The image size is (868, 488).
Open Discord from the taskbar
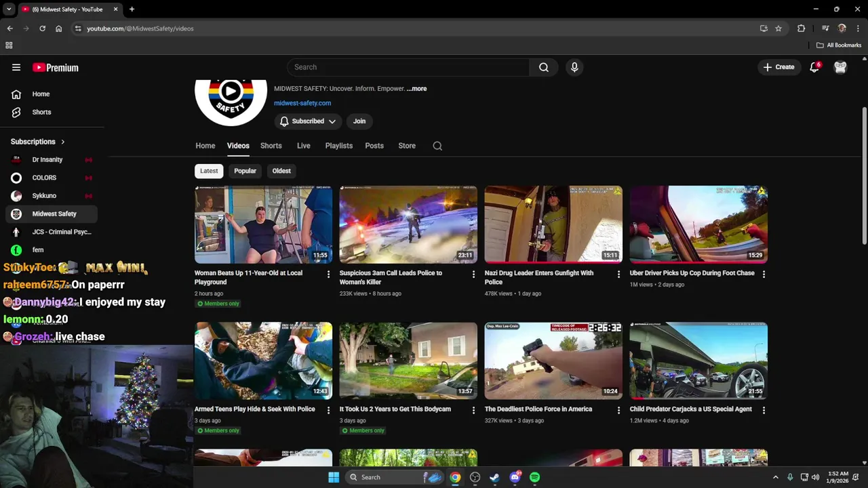pyautogui.click(x=515, y=477)
